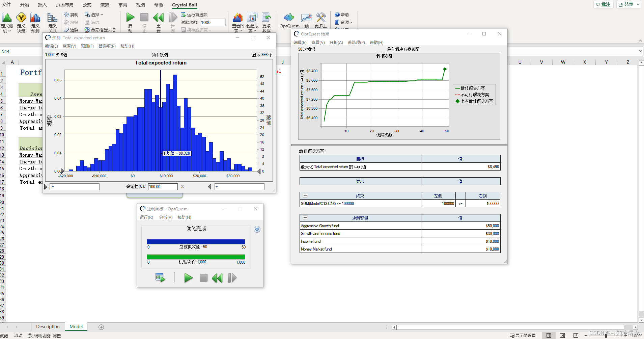This screenshot has width=644, height=339.
Task: Open 首选项(P) menu in OptQuest results window
Action: [x=356, y=43]
